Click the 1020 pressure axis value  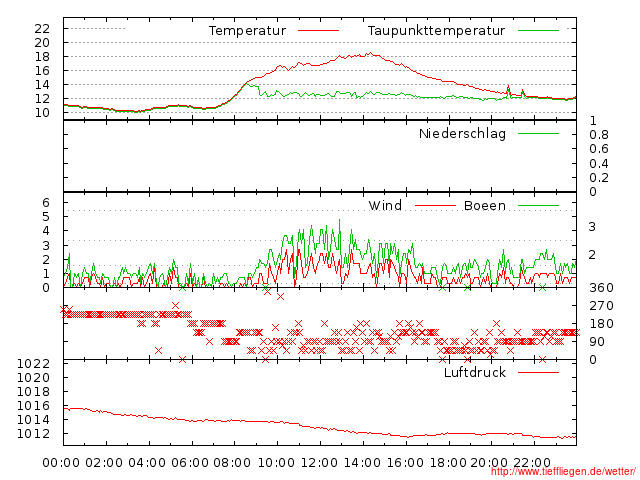pos(33,378)
